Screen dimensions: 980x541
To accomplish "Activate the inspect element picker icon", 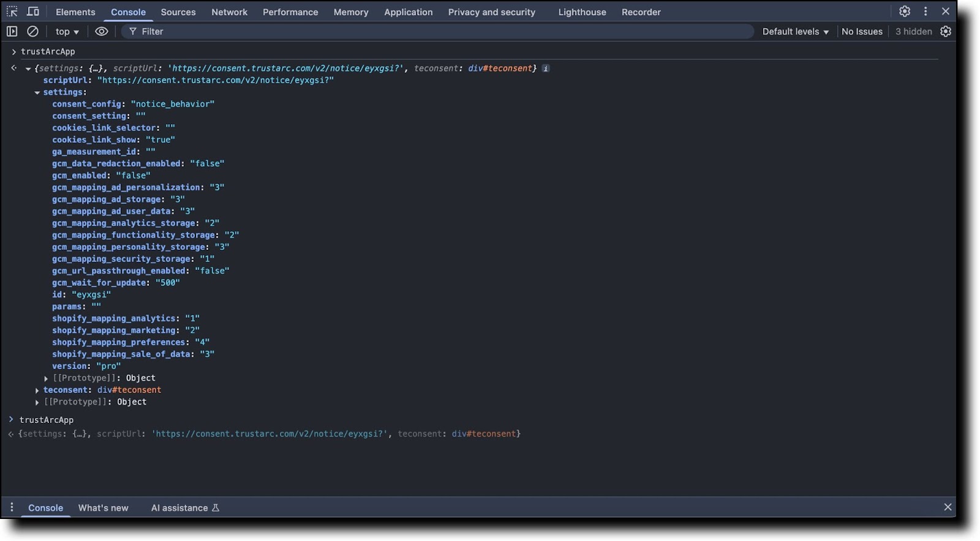I will [x=12, y=12].
